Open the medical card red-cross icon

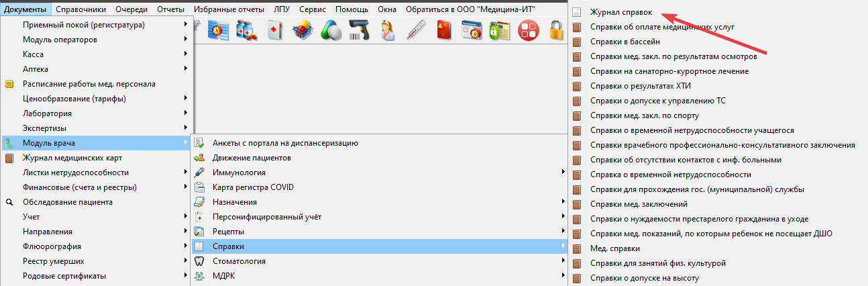tap(274, 31)
